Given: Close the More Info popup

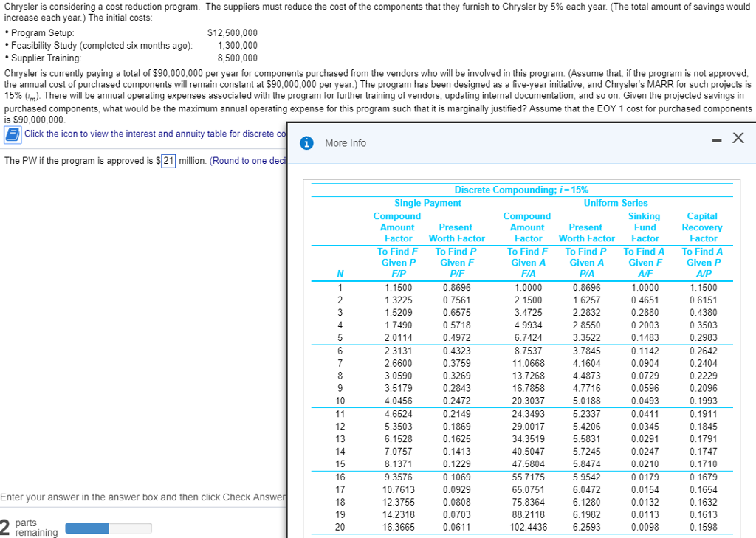Looking at the screenshot, I should tap(738, 138).
